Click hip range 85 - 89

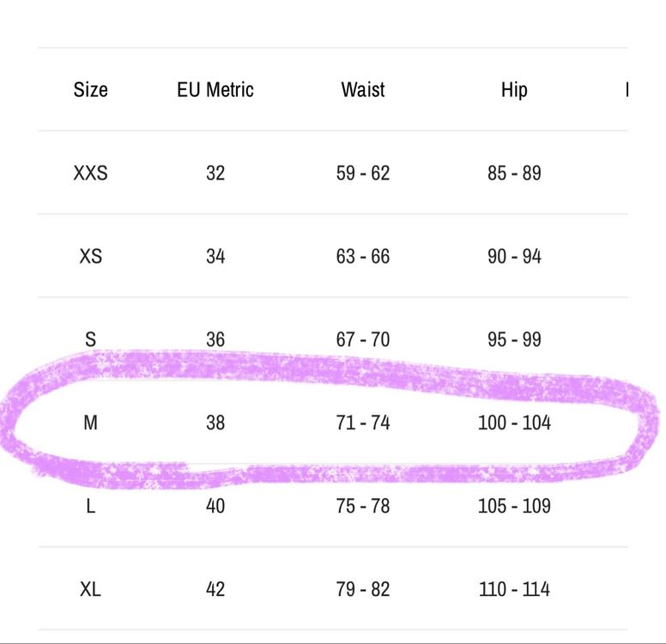point(514,173)
